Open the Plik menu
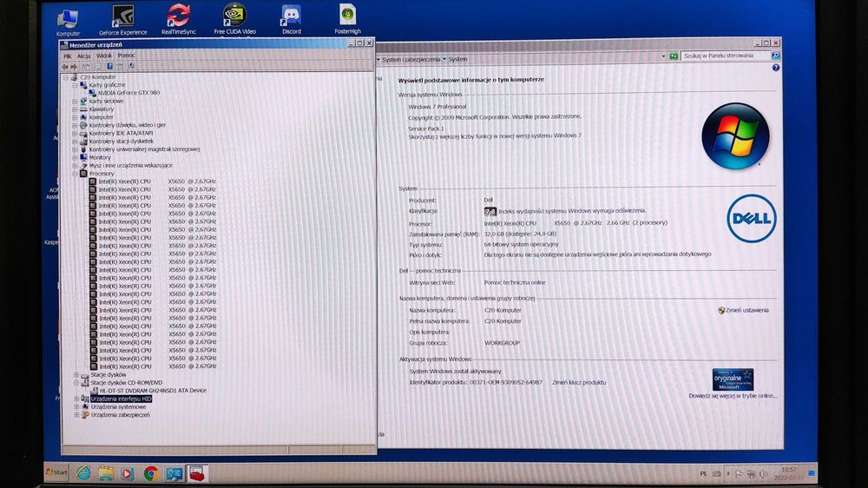The height and width of the screenshot is (488, 868). coord(68,56)
